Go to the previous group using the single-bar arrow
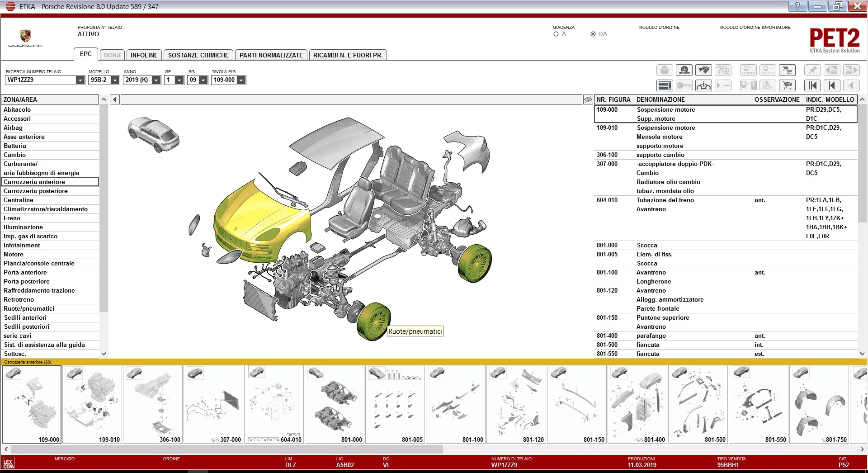The image size is (868, 473). click(x=832, y=85)
